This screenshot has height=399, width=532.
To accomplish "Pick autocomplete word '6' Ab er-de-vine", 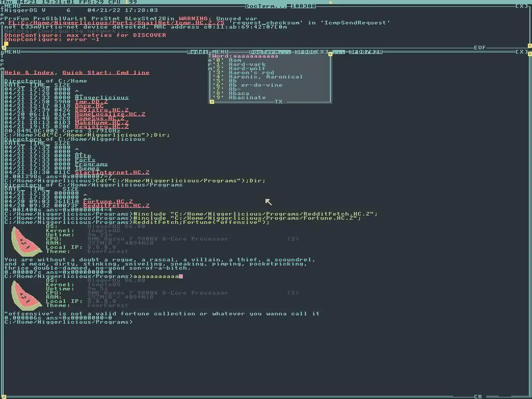I will coord(247,85).
